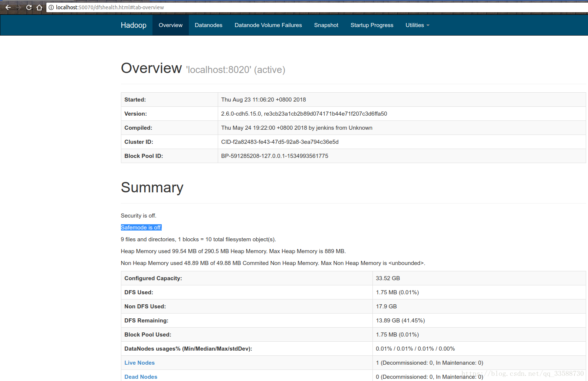Select the DataNodes usage percentages value
Screen dimensions: 588x381
415,349
